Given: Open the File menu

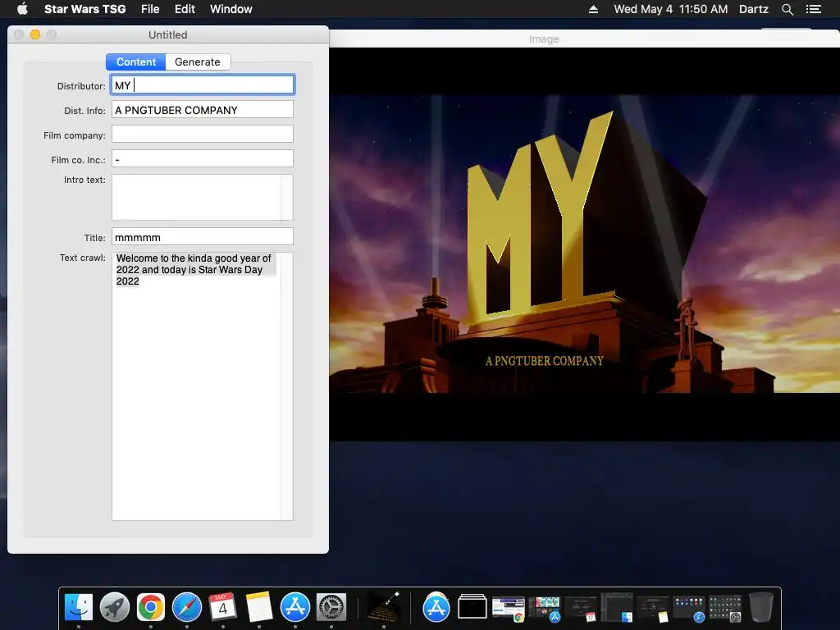Looking at the screenshot, I should [x=150, y=9].
